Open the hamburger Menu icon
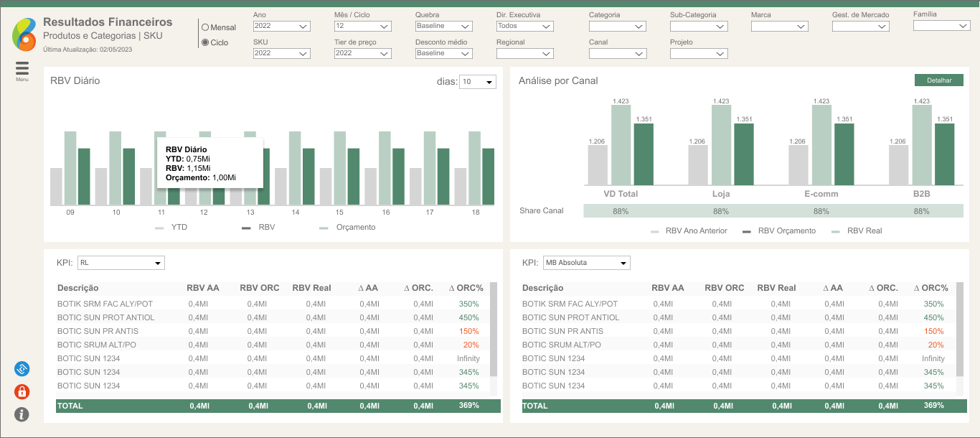This screenshot has height=438, width=980. 22,68
